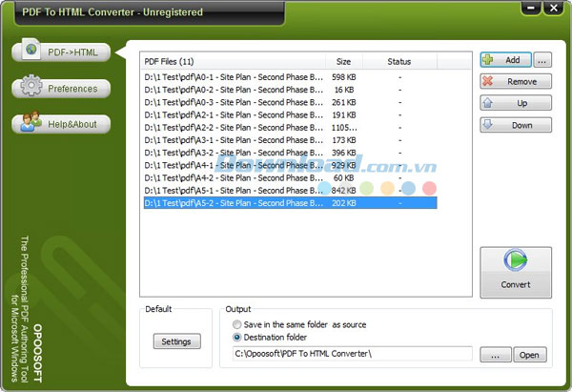Select the A0-1 Site Plan file row
Screen dimensions: 572x392
290,77
